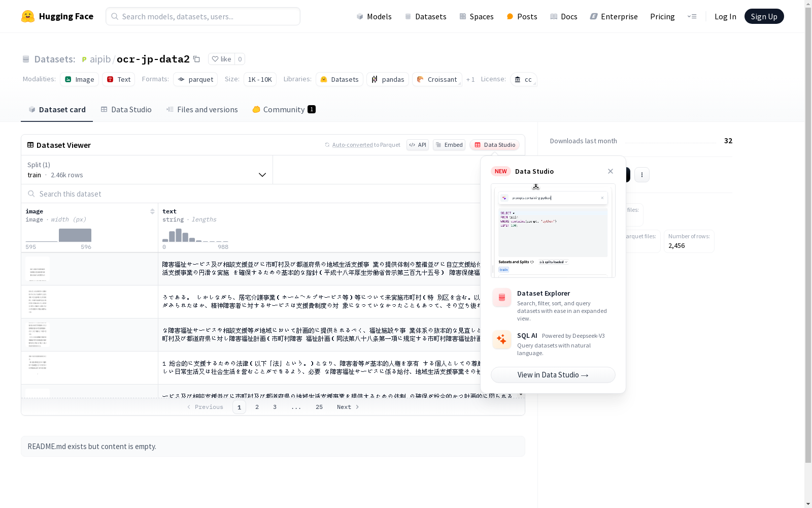Select the Datasets library tag
The image size is (812, 508).
[x=340, y=79]
